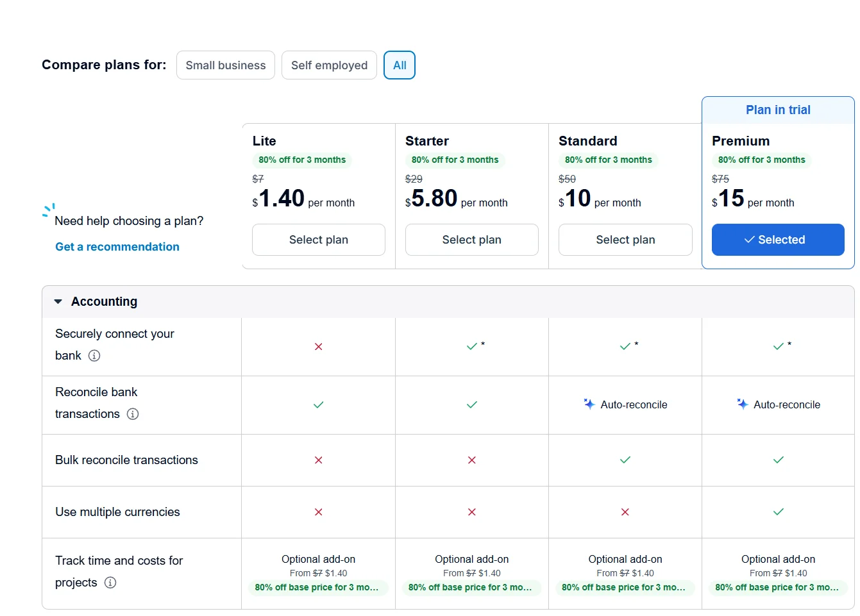Click Premium checkmark for Securely connect bank
The height and width of the screenshot is (616, 860).
[x=779, y=346]
